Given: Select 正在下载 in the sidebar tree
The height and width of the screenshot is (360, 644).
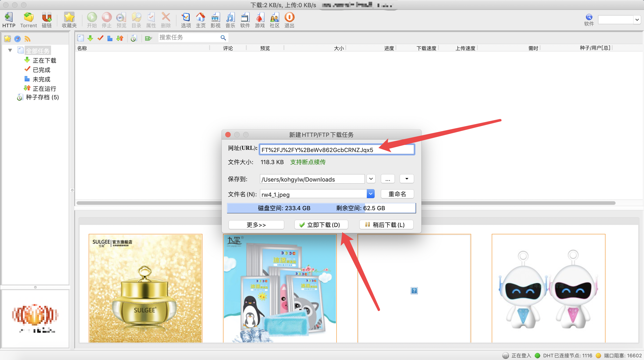Looking at the screenshot, I should 44,60.
